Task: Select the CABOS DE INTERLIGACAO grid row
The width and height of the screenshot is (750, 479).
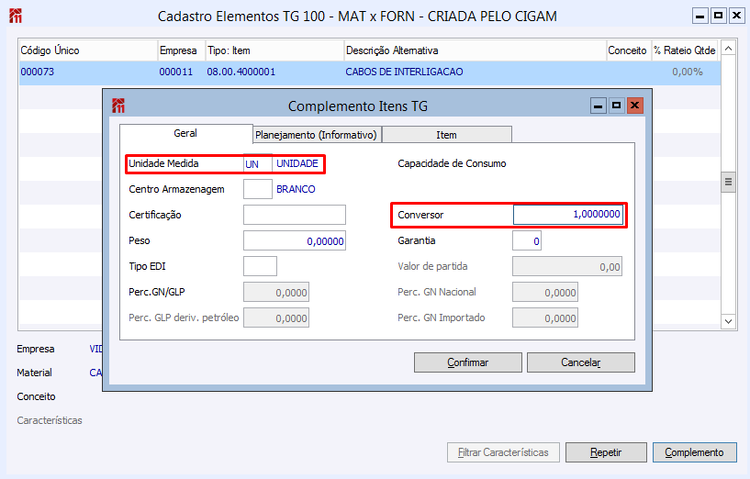Action: (x=370, y=72)
